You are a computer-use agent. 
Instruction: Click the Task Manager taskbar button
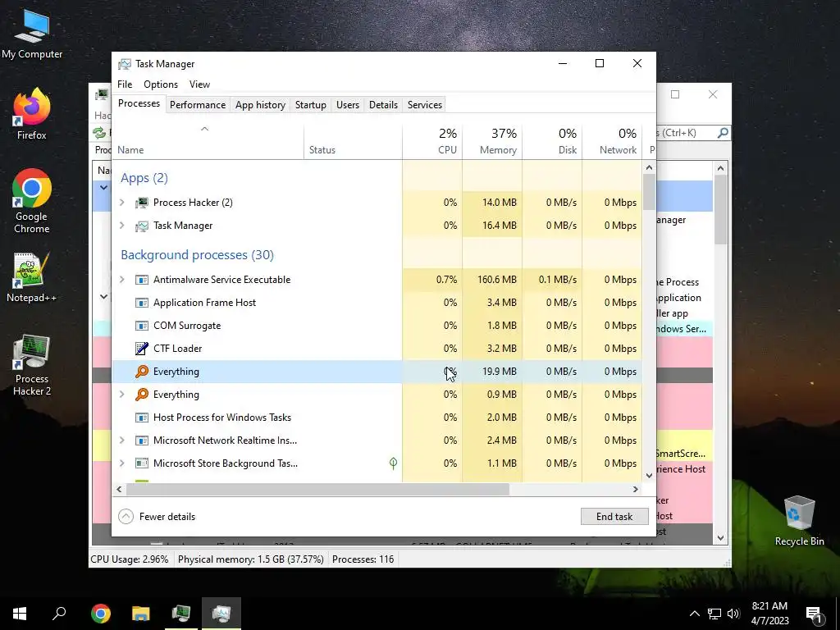pos(221,614)
